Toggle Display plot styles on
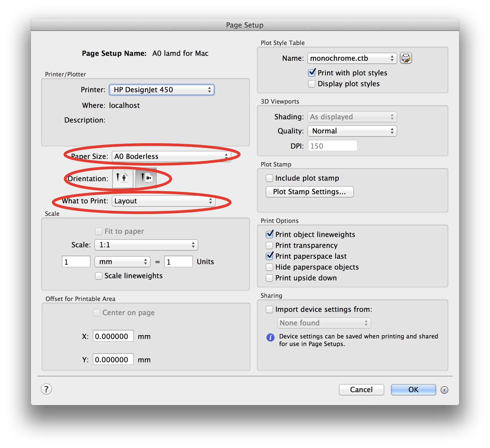This screenshot has height=448, width=490. [x=311, y=84]
